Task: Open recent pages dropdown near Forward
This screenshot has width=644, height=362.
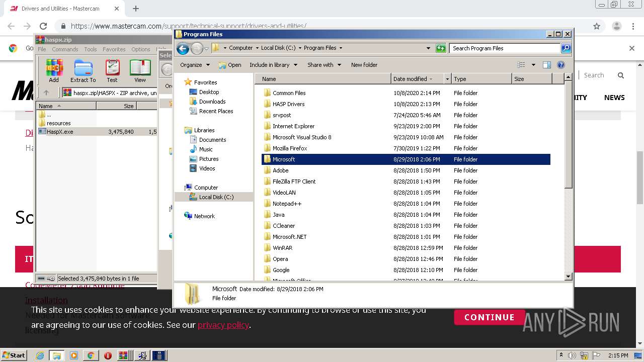Action: 206,49
